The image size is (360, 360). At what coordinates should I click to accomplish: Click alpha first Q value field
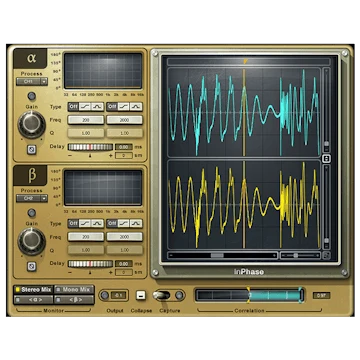(86, 133)
